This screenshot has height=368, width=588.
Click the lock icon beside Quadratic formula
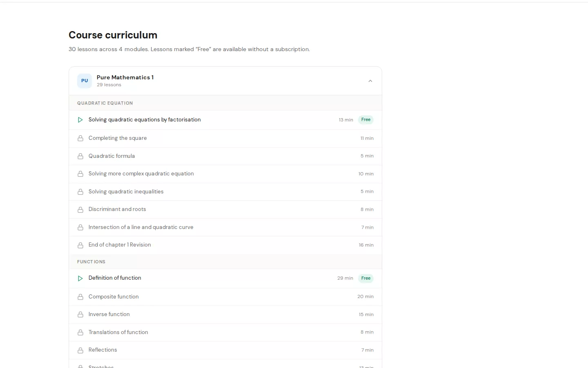point(80,156)
